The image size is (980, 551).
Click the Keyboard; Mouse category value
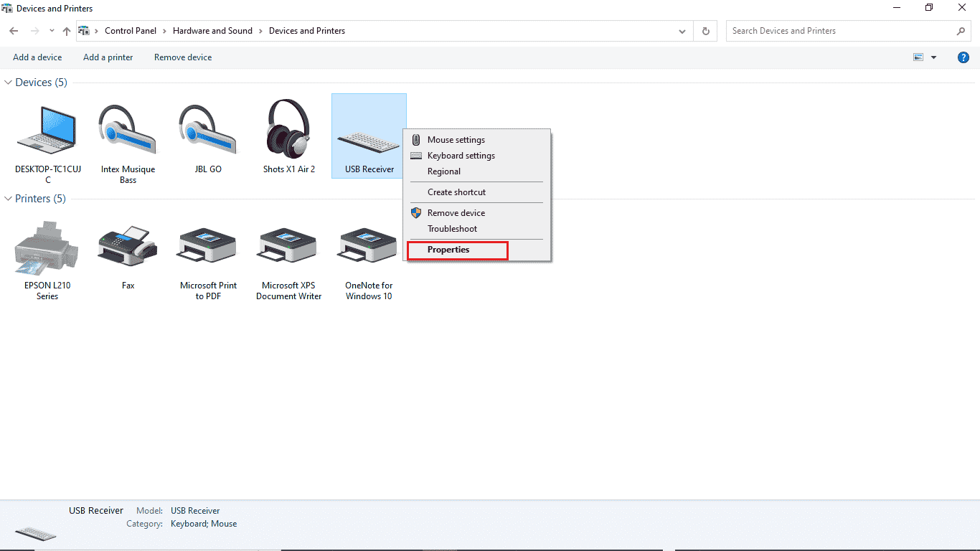(204, 524)
